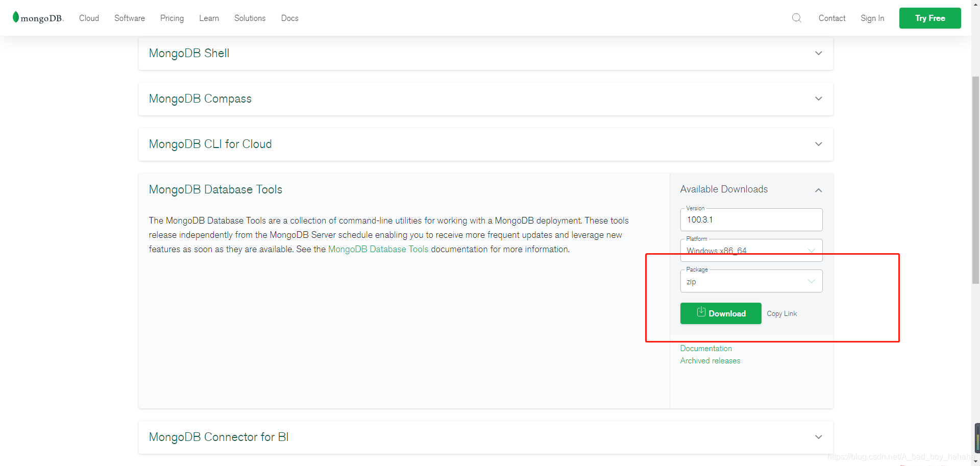Open the Software menu
Screen dimensions: 980x466
pyautogui.click(x=130, y=18)
